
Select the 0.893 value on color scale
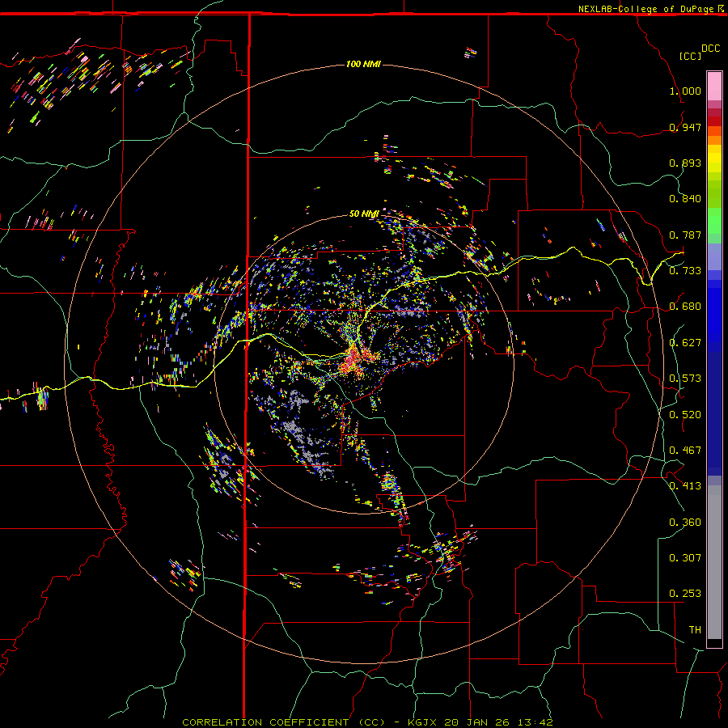(685, 163)
